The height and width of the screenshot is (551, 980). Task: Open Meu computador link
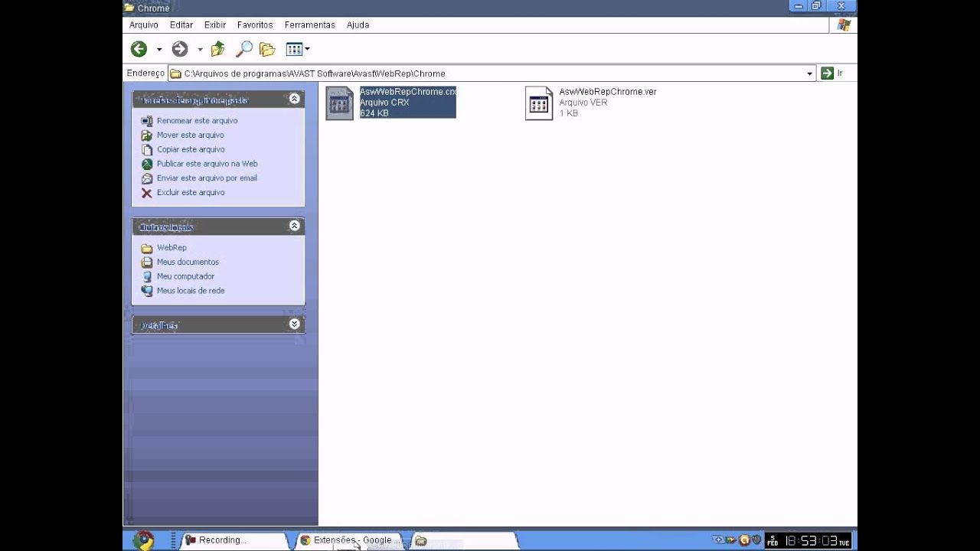[x=185, y=276]
